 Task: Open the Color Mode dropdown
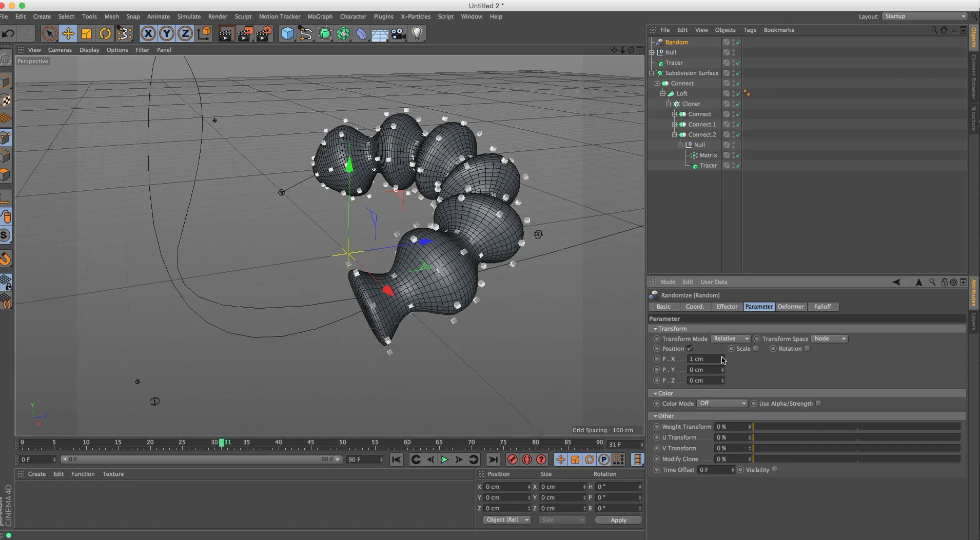pos(721,404)
